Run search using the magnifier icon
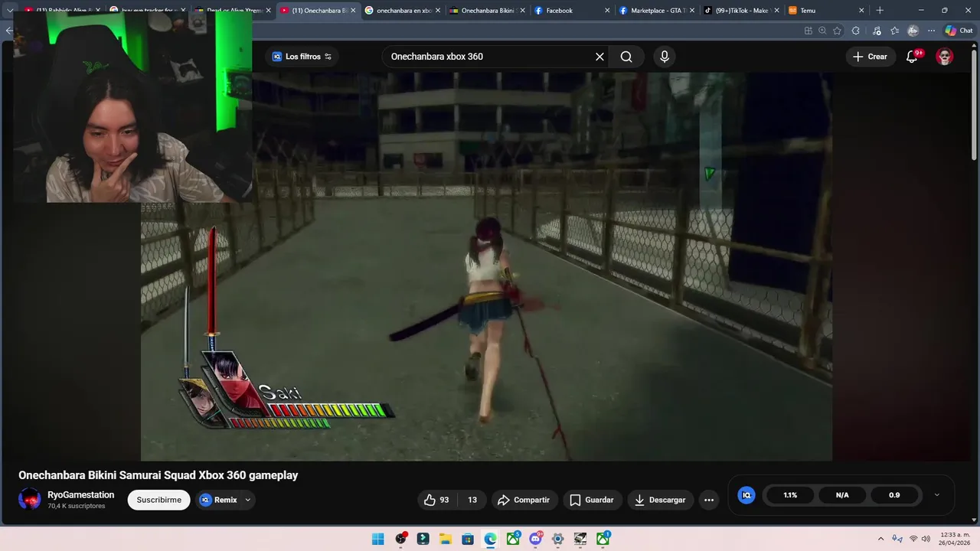The image size is (980, 551). [x=626, y=57]
